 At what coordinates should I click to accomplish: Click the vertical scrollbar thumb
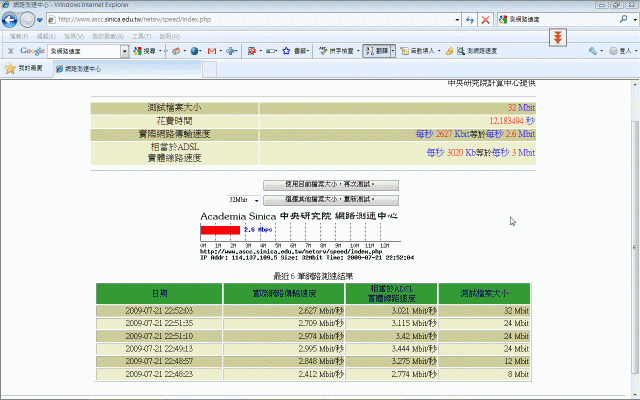coord(635,247)
